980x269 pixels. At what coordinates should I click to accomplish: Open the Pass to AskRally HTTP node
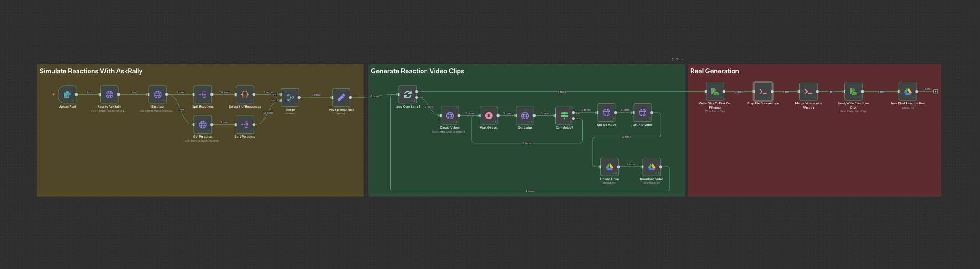(x=109, y=94)
